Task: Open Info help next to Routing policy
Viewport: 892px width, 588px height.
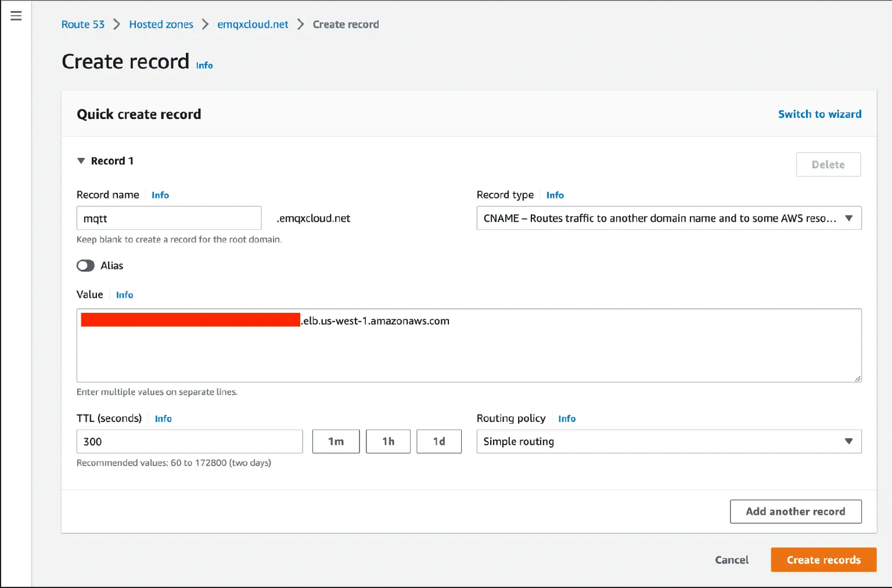Action: tap(567, 419)
